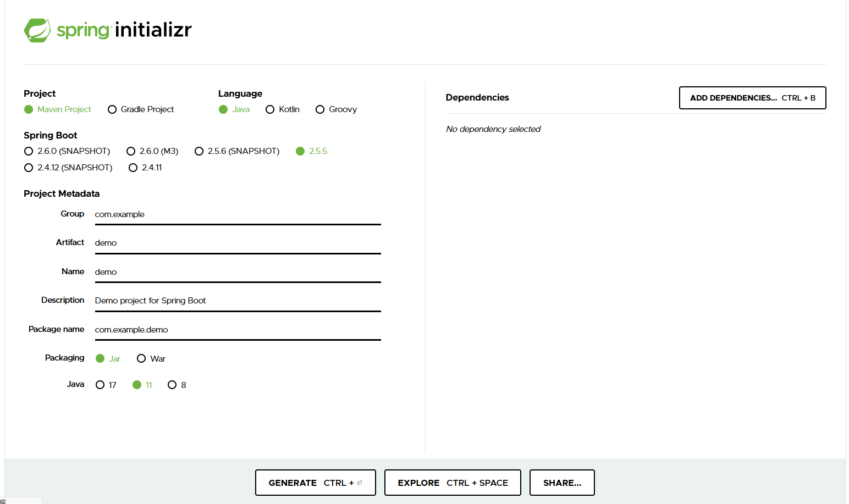
Task: Click the Generate button
Action: [315, 483]
